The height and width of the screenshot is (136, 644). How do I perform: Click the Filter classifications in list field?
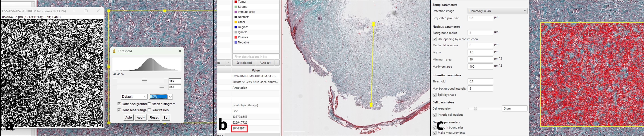(256, 57)
